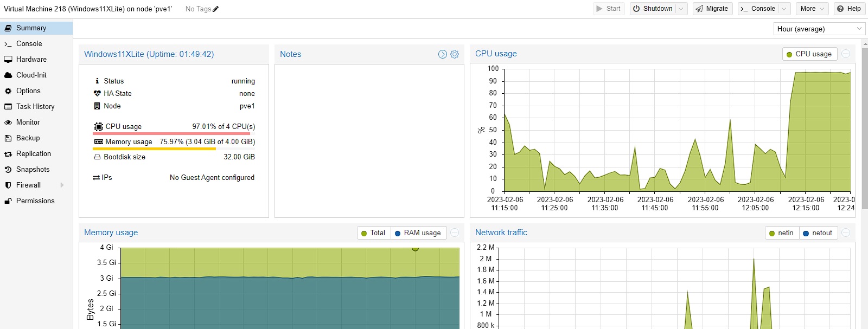
Task: Click CPU usage chart undo zoom icon
Action: 846,54
